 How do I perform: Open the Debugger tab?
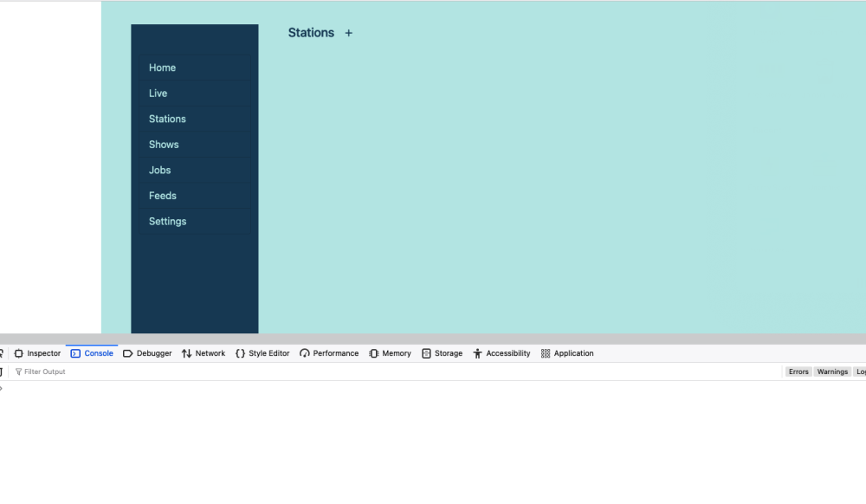tap(147, 353)
